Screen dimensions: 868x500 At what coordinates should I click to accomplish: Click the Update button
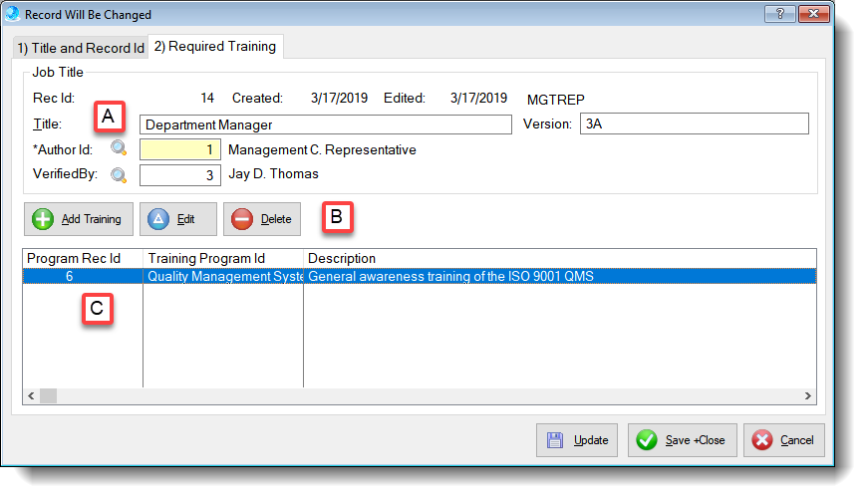(577, 440)
